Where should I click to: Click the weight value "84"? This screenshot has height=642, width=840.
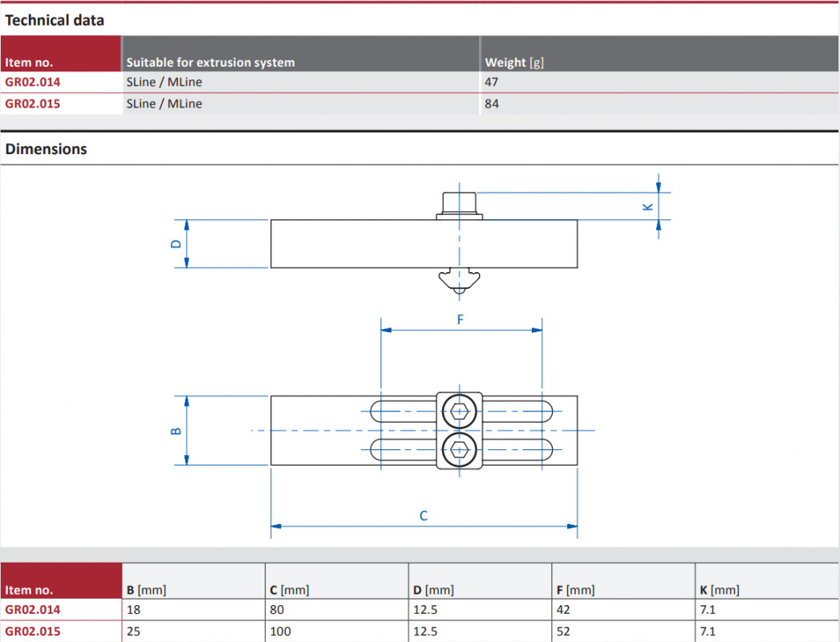(492, 104)
